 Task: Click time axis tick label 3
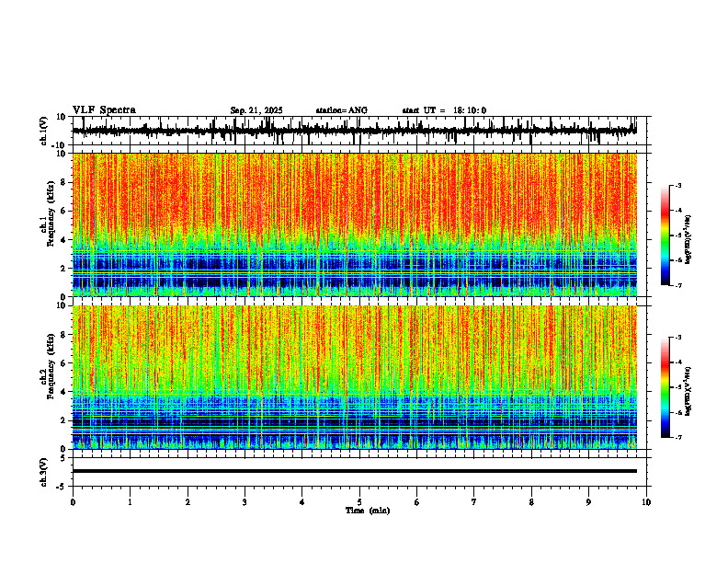click(245, 502)
